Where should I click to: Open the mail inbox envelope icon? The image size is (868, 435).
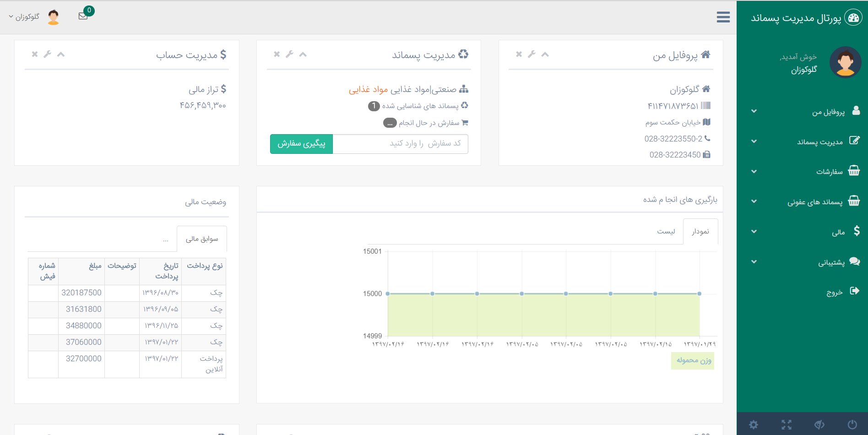coord(83,16)
